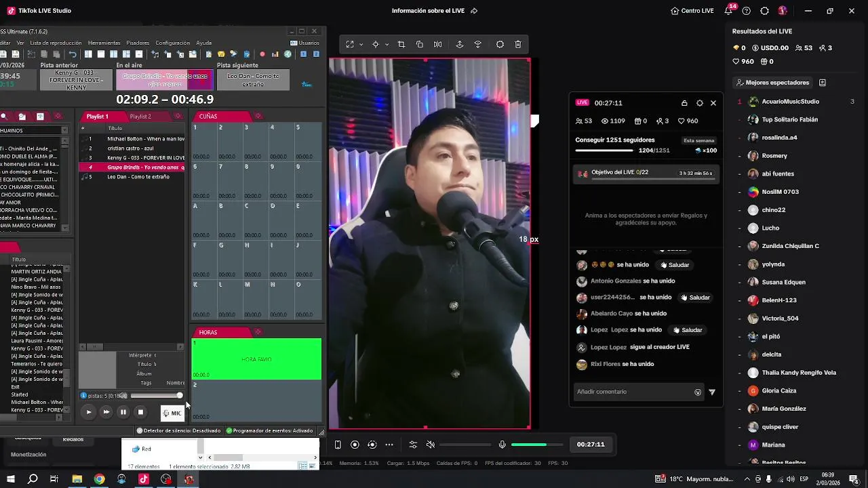Open LIVE panel settings gear
868x488 pixels.
700,103
